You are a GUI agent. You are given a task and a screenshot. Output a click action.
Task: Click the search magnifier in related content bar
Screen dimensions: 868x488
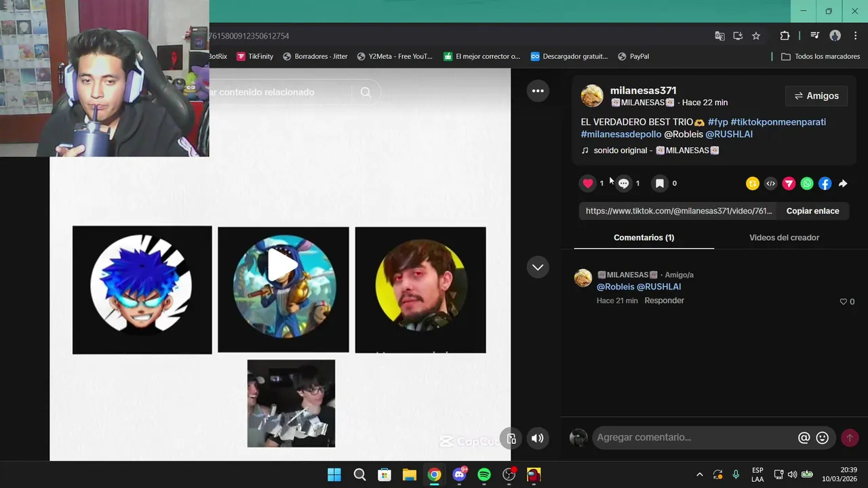click(366, 92)
